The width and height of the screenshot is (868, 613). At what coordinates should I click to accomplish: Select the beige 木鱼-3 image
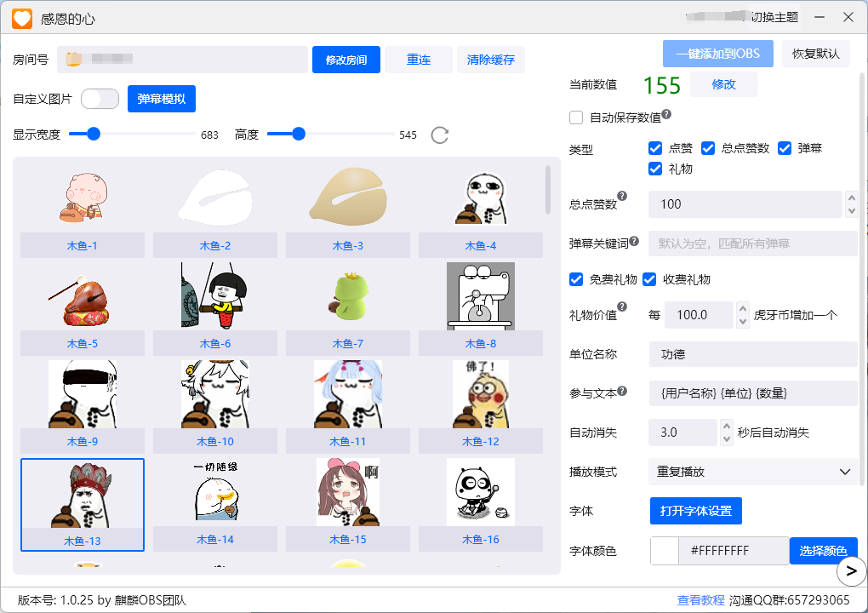(348, 197)
